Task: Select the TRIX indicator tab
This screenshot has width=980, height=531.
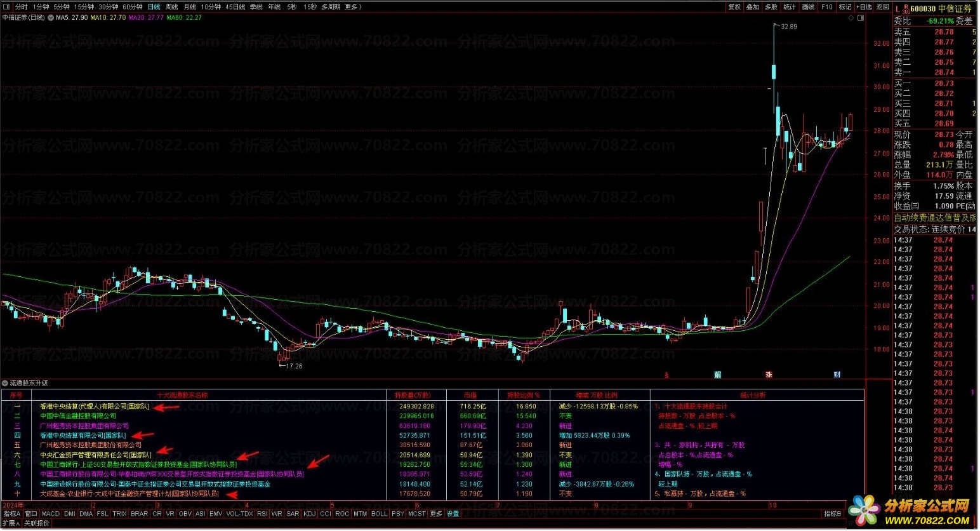Action: click(x=119, y=514)
